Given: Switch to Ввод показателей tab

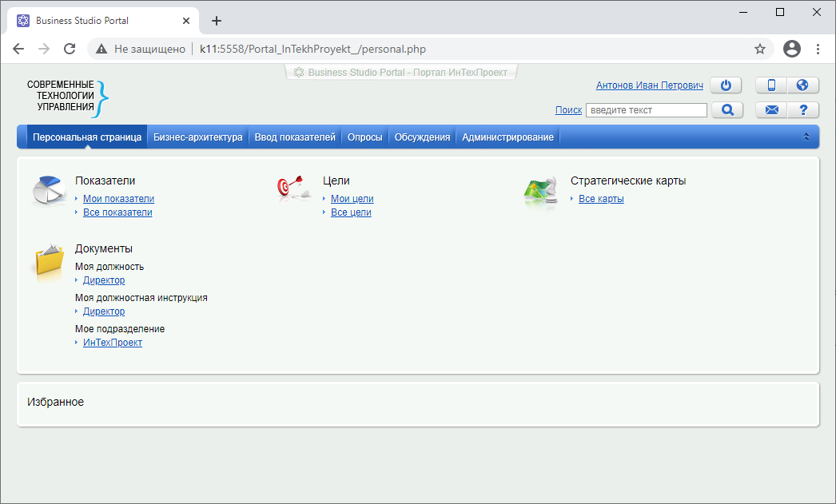Looking at the screenshot, I should coord(295,137).
